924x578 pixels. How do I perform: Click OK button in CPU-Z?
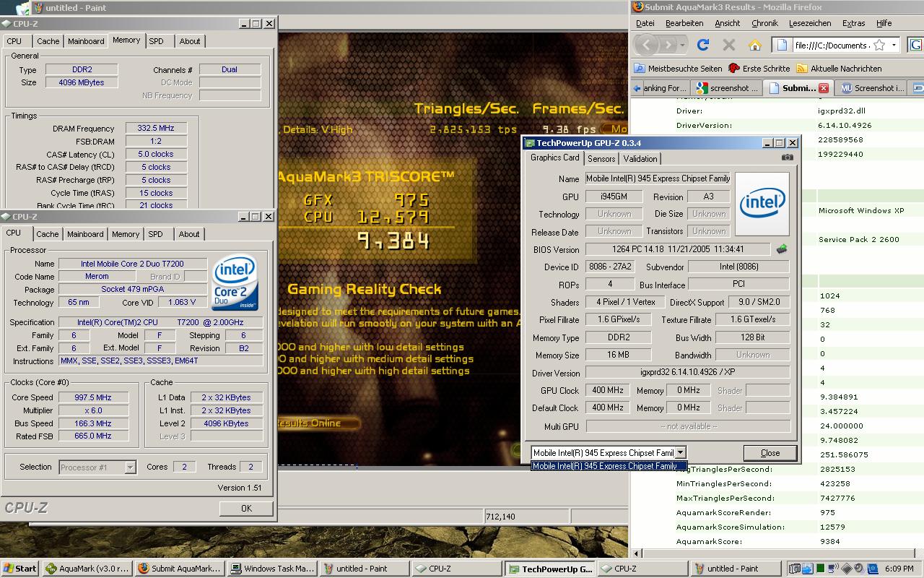(x=246, y=508)
